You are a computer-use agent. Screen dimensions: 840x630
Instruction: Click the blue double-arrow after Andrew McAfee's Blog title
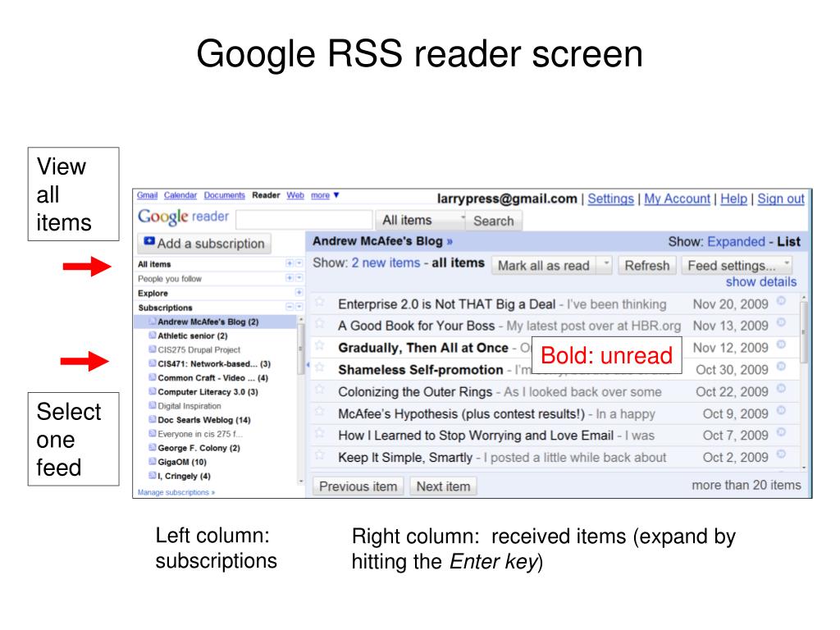(x=450, y=242)
